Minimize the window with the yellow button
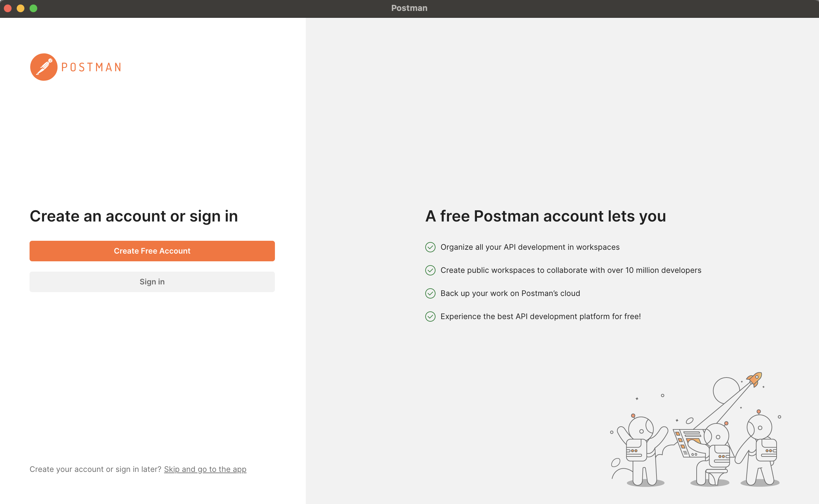Screen dimensions: 819x504 pos(21,8)
